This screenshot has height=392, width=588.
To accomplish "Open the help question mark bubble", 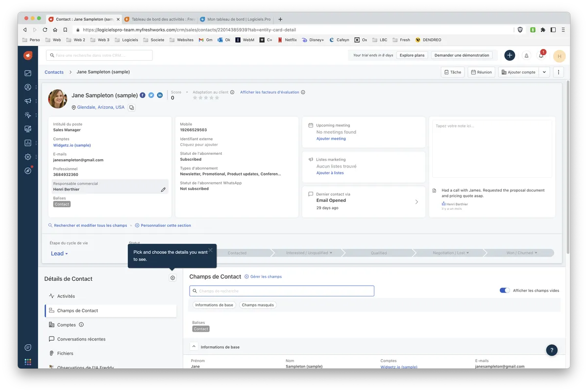I will [552, 350].
